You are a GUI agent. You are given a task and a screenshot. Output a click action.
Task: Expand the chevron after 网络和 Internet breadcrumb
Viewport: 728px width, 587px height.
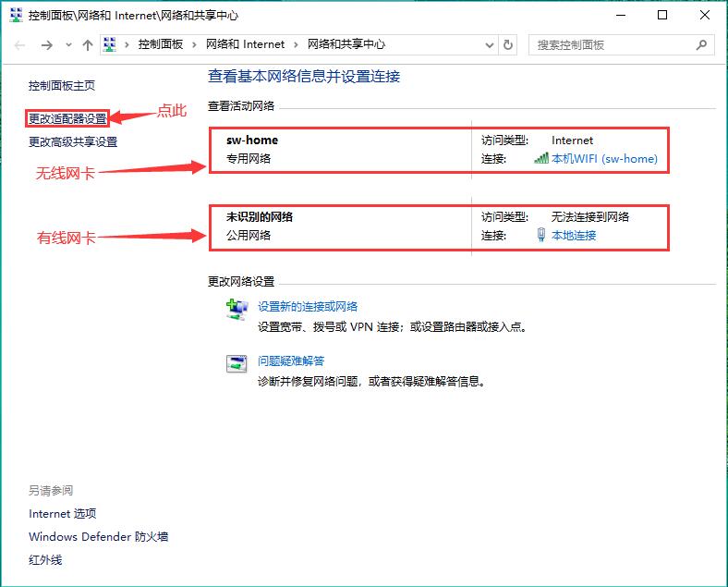tap(296, 45)
